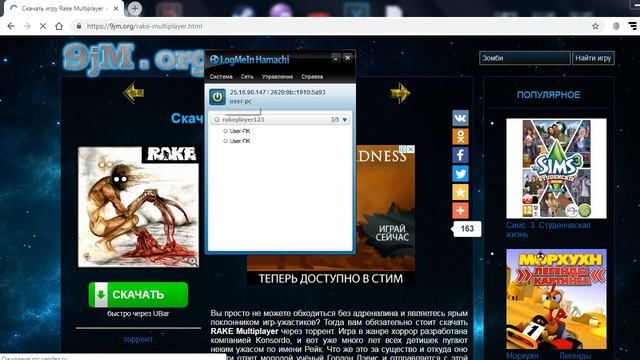
Task: Click the Sims 3 thumbnail
Action: point(556,168)
